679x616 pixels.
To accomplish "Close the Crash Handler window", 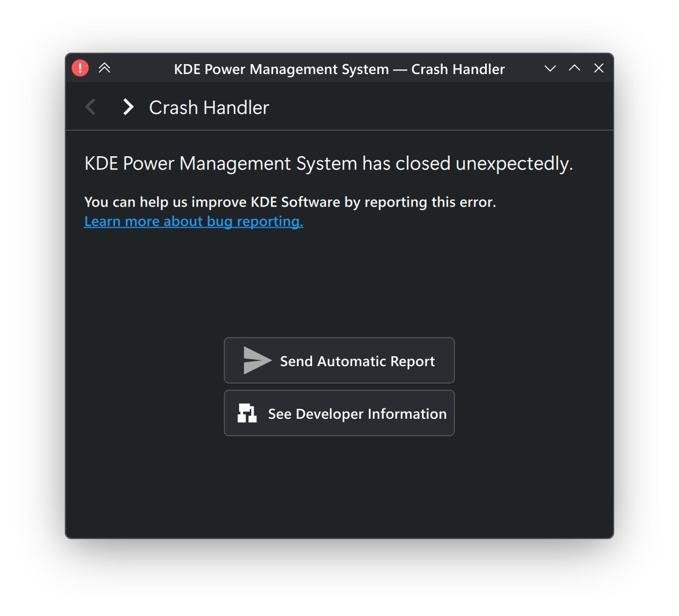I will click(x=599, y=68).
